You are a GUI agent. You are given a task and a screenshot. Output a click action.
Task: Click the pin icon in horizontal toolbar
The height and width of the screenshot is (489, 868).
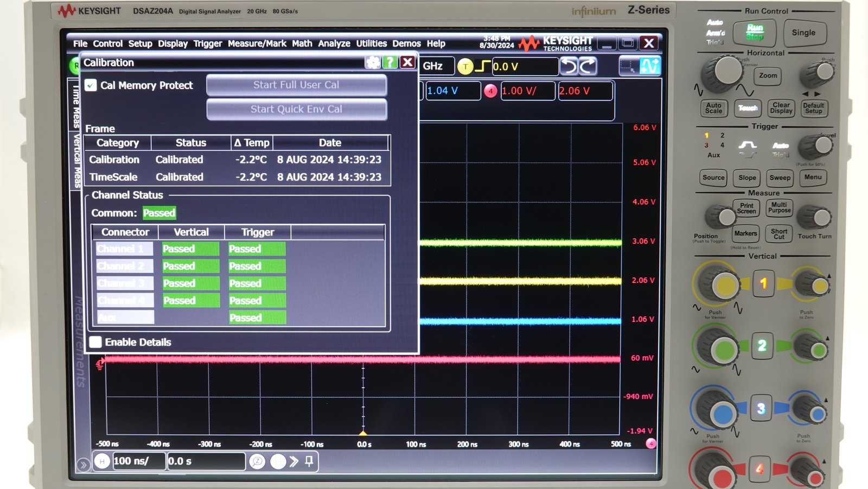point(309,461)
